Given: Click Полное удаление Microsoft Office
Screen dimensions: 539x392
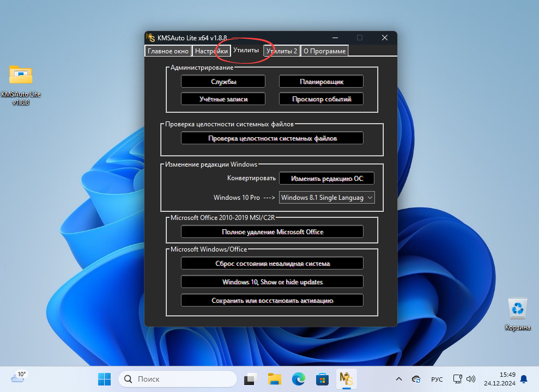Looking at the screenshot, I should 272,231.
